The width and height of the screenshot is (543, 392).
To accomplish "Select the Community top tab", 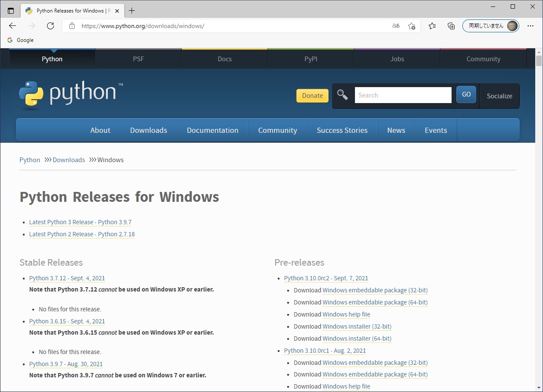I will 483,59.
